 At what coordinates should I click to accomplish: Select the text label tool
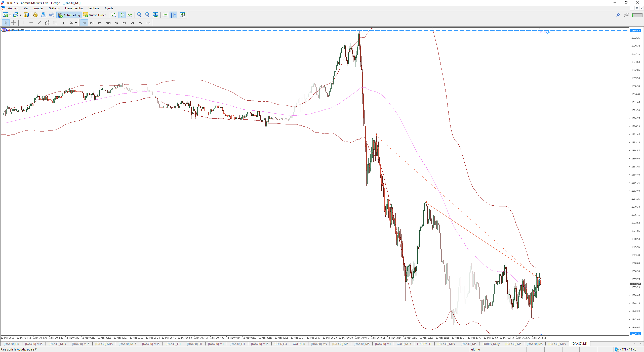(x=63, y=23)
